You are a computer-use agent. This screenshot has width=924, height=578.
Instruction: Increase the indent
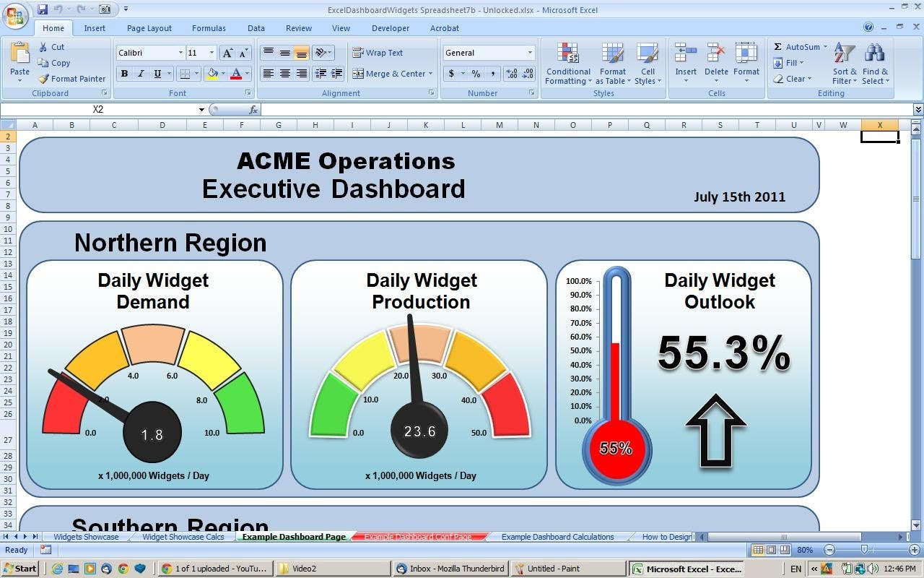coord(337,74)
